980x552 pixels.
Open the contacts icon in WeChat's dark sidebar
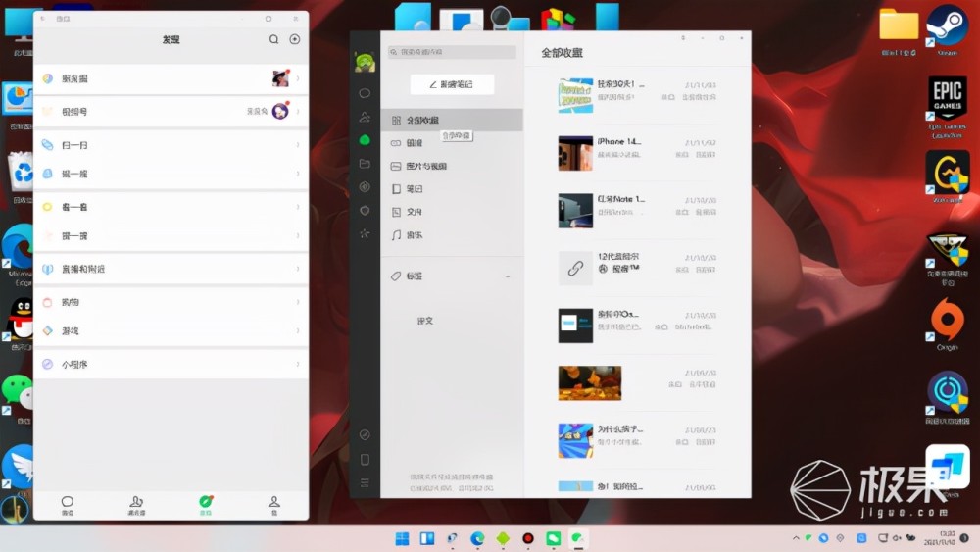(x=365, y=117)
